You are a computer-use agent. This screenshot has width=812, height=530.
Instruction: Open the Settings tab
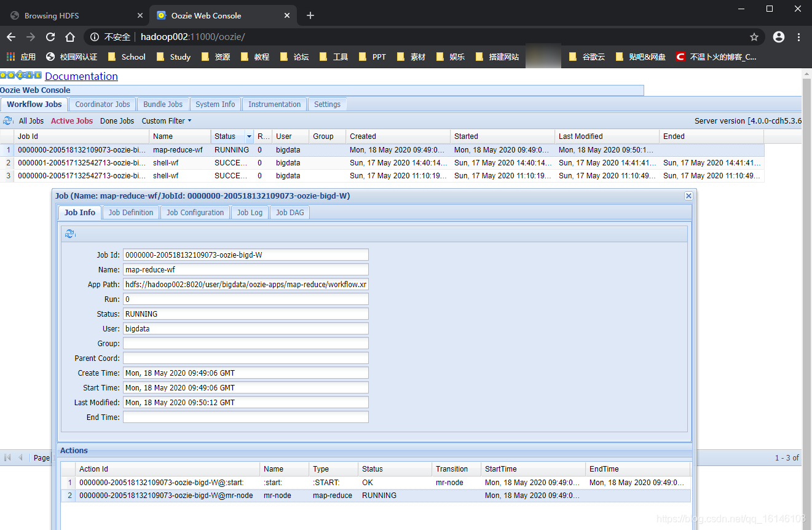pyautogui.click(x=327, y=104)
